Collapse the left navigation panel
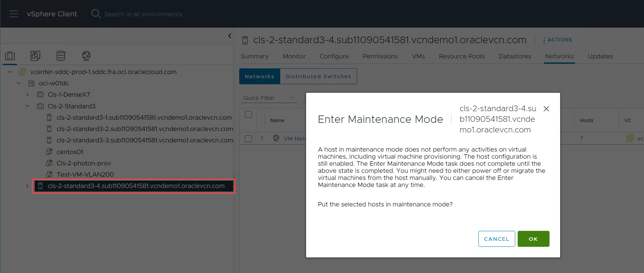644x273 pixels. 230,36
